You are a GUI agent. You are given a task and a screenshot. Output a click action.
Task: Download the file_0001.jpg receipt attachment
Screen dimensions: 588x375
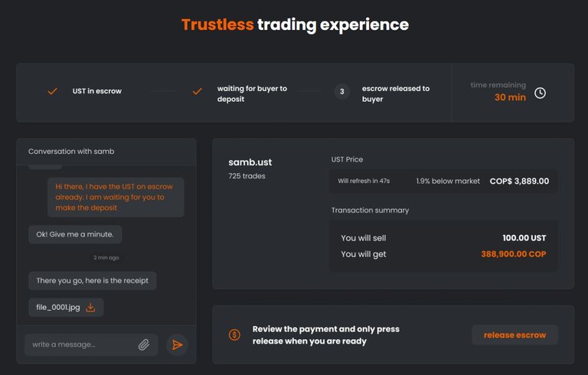(x=90, y=308)
